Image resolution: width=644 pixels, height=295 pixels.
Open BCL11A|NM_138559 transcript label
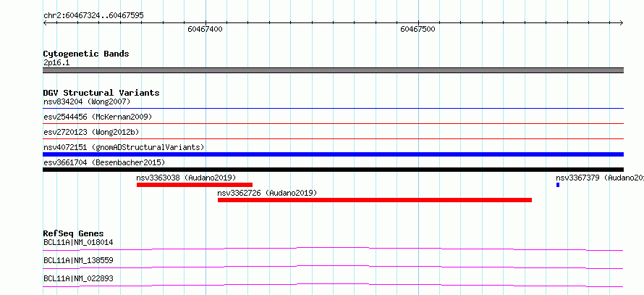[x=78, y=260]
